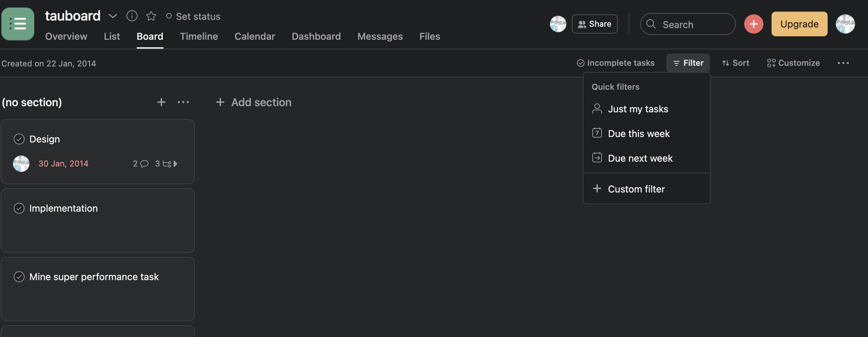Viewport: 868px width, 337px height.
Task: Add a task under (no section)
Action: click(161, 102)
